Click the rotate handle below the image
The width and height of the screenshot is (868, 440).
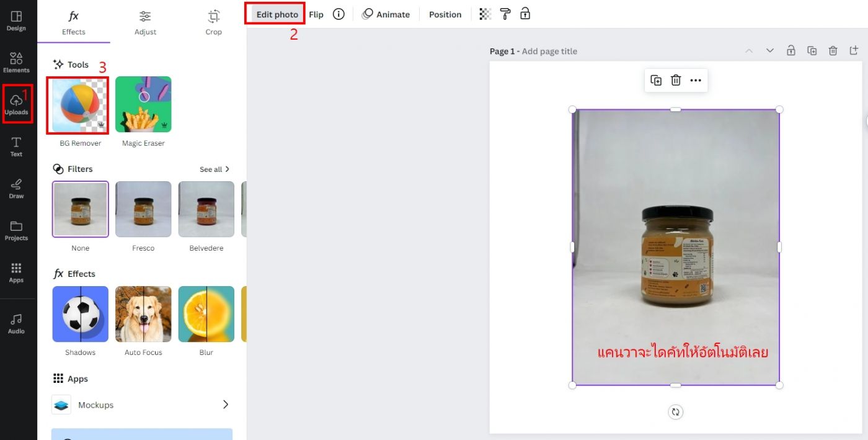click(x=675, y=411)
